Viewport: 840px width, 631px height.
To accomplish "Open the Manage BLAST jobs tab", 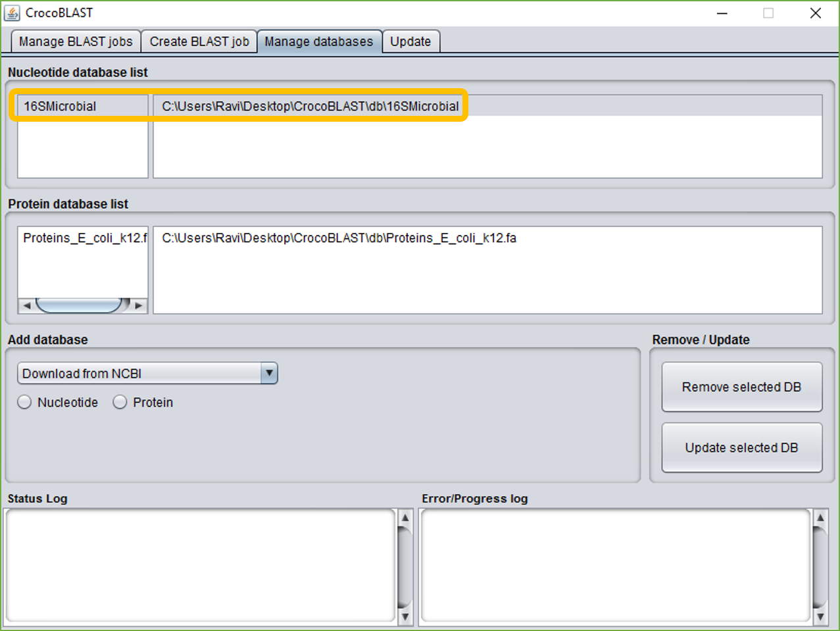I will 76,41.
